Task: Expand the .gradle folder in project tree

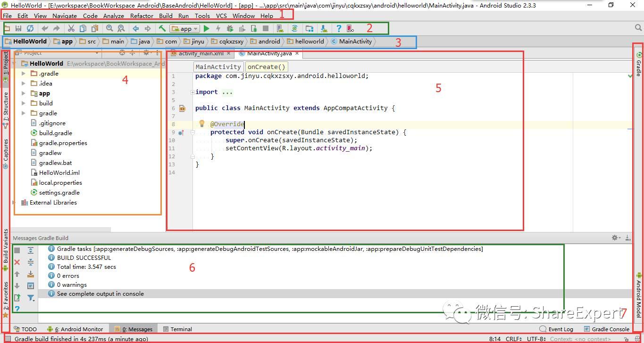Action: tap(24, 74)
